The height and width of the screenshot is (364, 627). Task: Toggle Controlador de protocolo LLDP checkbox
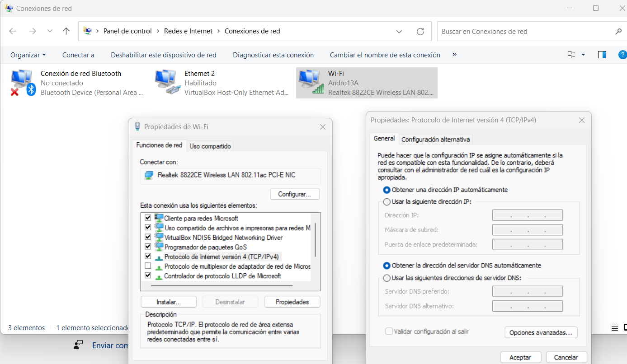point(147,275)
